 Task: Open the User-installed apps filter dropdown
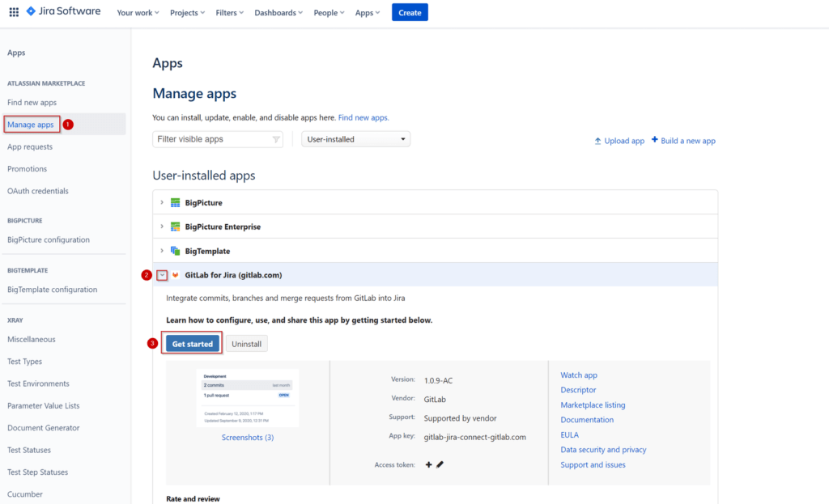click(355, 138)
